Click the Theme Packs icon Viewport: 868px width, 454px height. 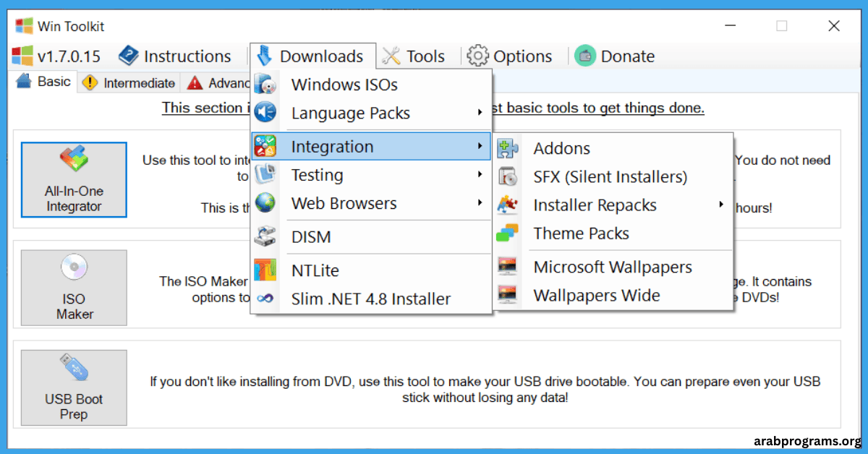[508, 233]
